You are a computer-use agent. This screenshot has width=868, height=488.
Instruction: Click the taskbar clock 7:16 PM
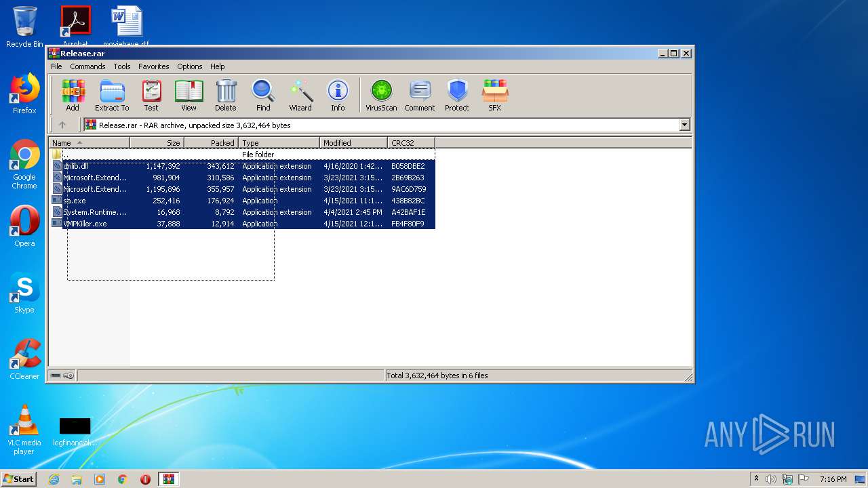click(833, 479)
